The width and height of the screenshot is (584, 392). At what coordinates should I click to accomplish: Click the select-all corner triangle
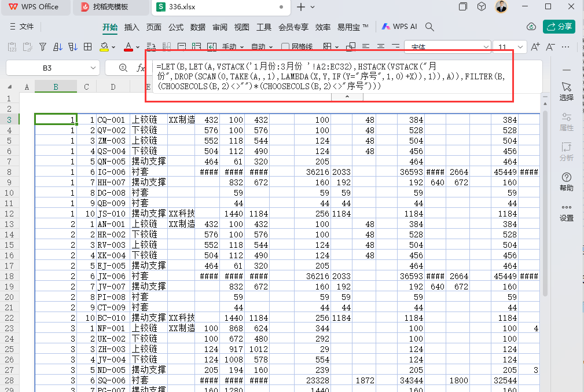pos(10,87)
